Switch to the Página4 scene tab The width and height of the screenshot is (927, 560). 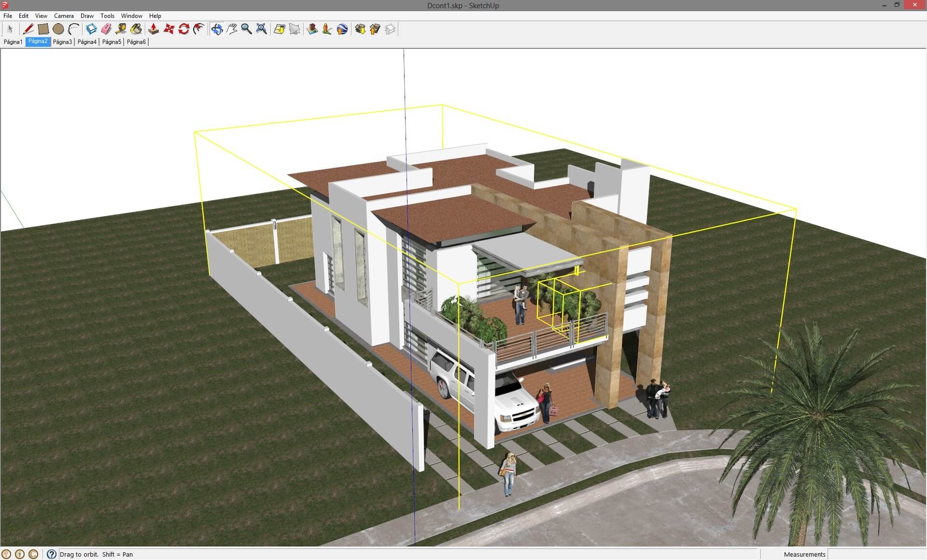point(87,42)
